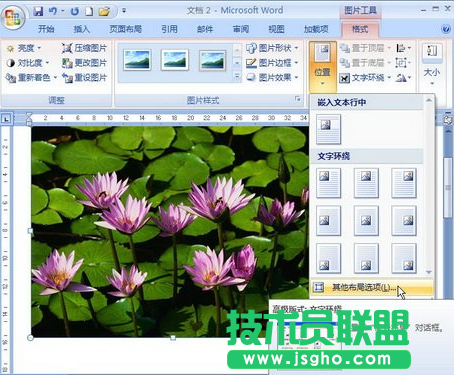Open file folder icon in quick access toolbar
The image size is (454, 375).
(104, 12)
